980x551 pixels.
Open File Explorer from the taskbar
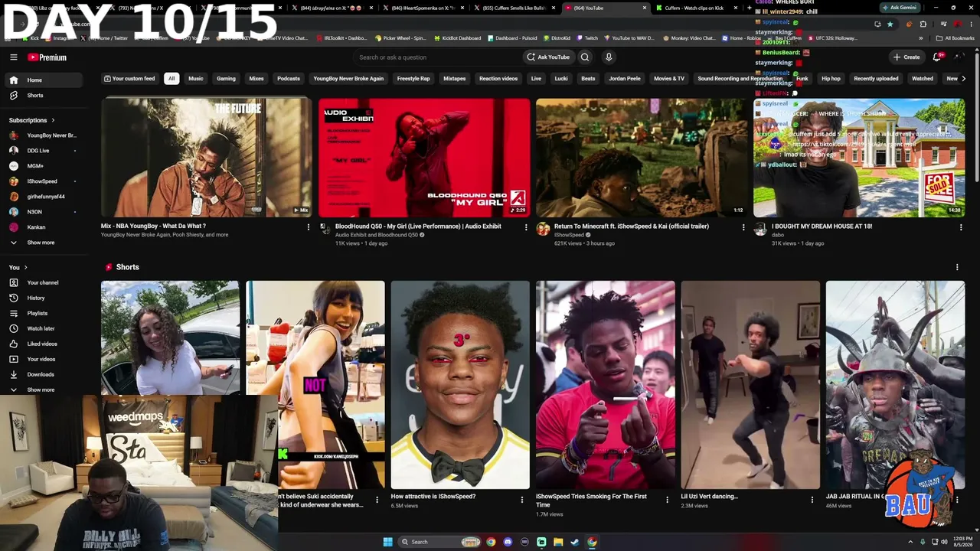pyautogui.click(x=558, y=542)
